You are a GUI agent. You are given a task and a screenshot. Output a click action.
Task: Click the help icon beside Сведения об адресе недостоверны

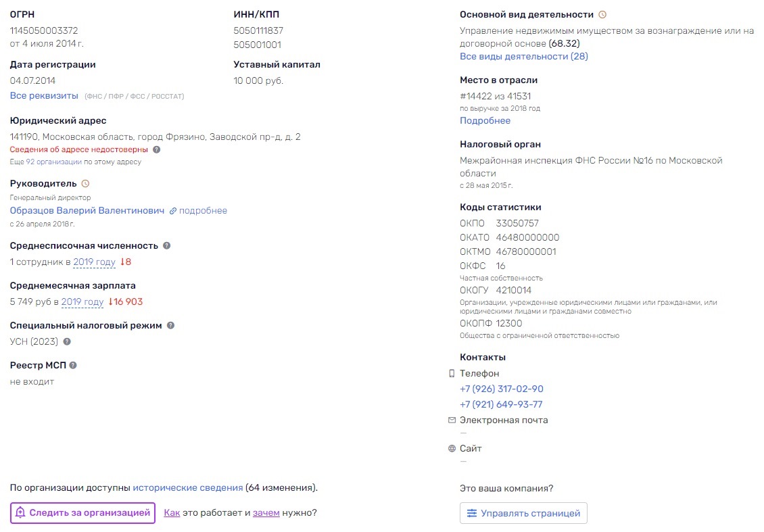(156, 149)
